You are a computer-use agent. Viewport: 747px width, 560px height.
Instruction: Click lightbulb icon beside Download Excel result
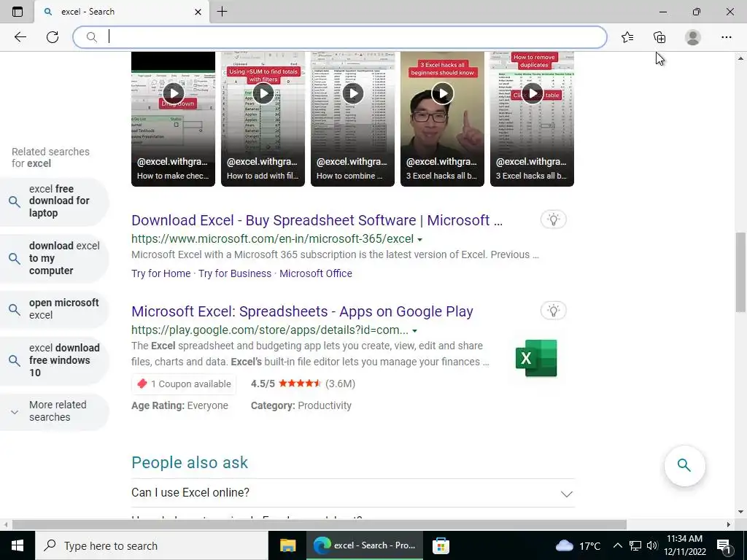pyautogui.click(x=553, y=219)
